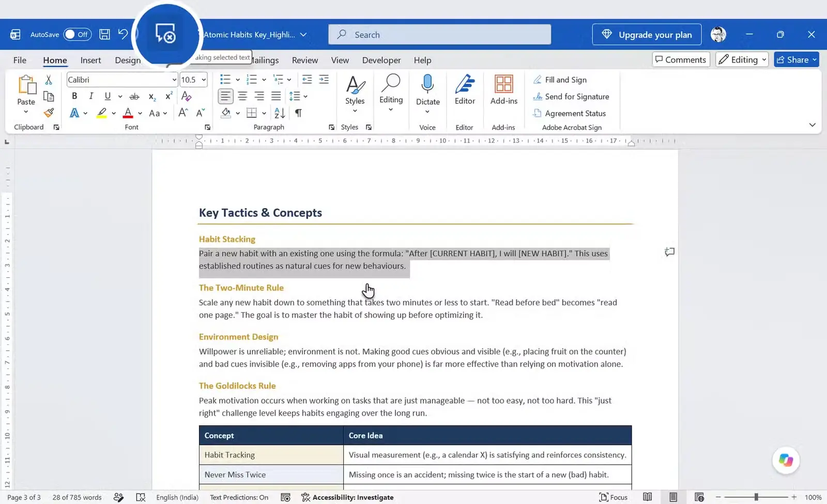Viewport: 827px width, 504px height.
Task: Click Agreement Status
Action: (x=570, y=113)
